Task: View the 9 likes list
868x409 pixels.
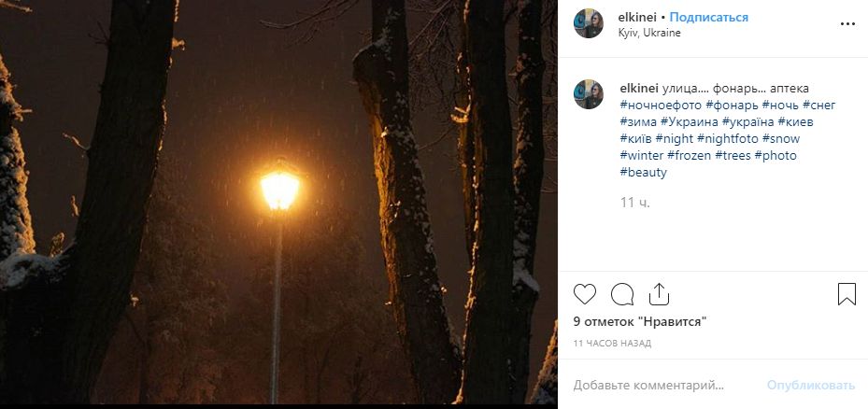Action: click(639, 322)
